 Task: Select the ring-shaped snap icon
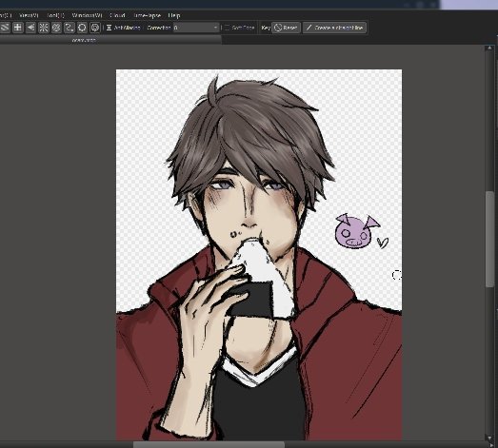click(82, 28)
